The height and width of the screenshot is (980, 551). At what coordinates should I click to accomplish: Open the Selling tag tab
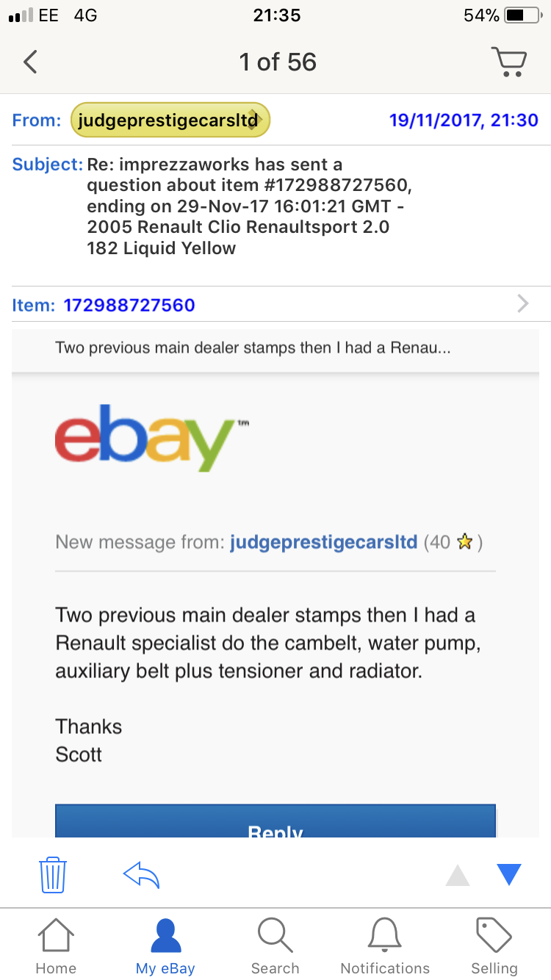(494, 946)
